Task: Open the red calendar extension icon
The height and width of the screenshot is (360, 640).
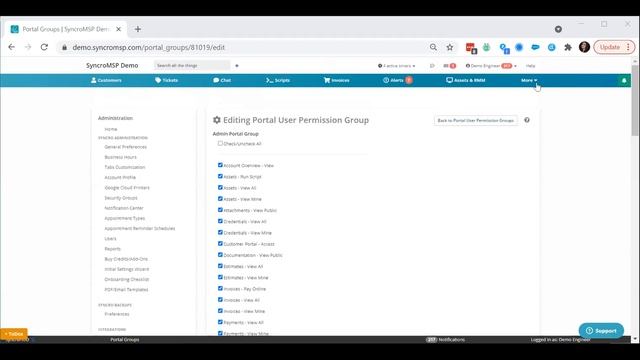Action: [471, 48]
